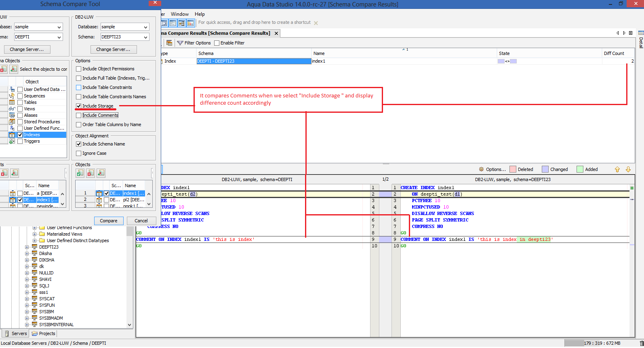Open the Help menu
Viewport: 644px width, 348px height.
coord(200,14)
